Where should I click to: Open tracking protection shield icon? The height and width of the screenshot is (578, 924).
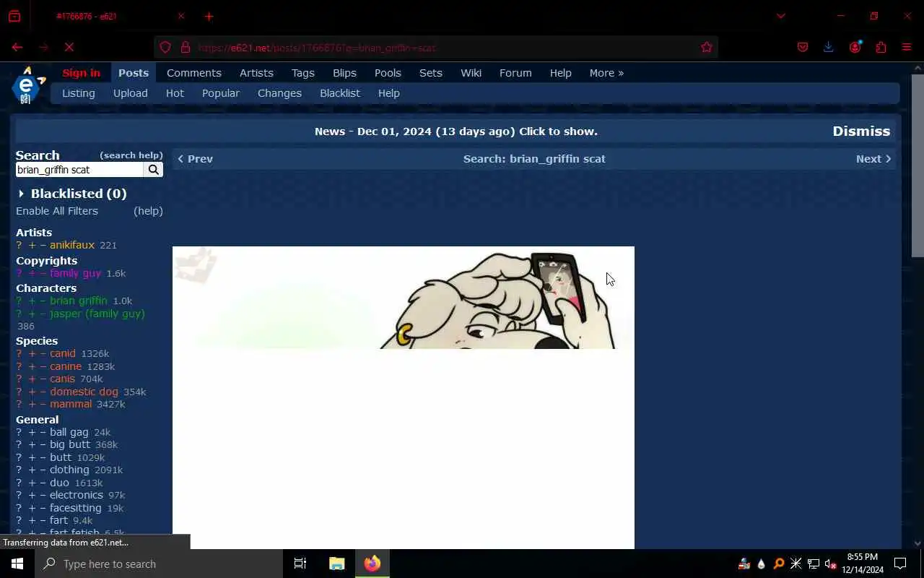coord(165,48)
